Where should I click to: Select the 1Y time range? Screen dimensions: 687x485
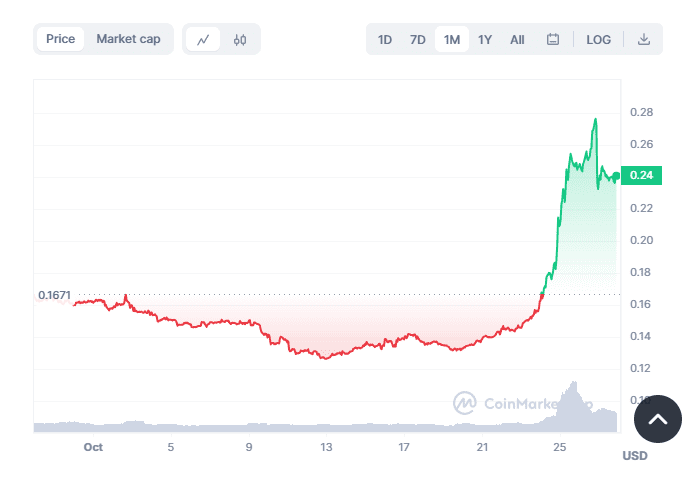(485, 40)
